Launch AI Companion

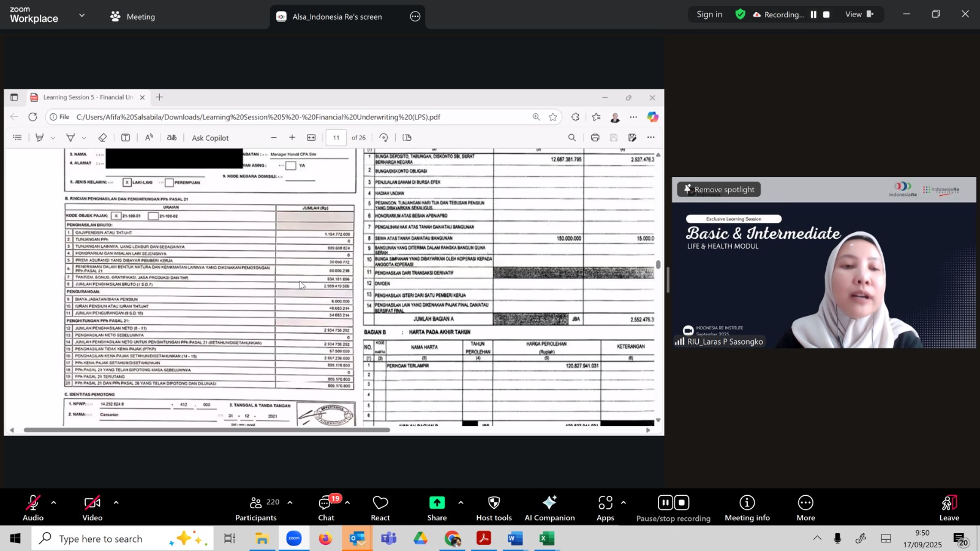(x=549, y=508)
